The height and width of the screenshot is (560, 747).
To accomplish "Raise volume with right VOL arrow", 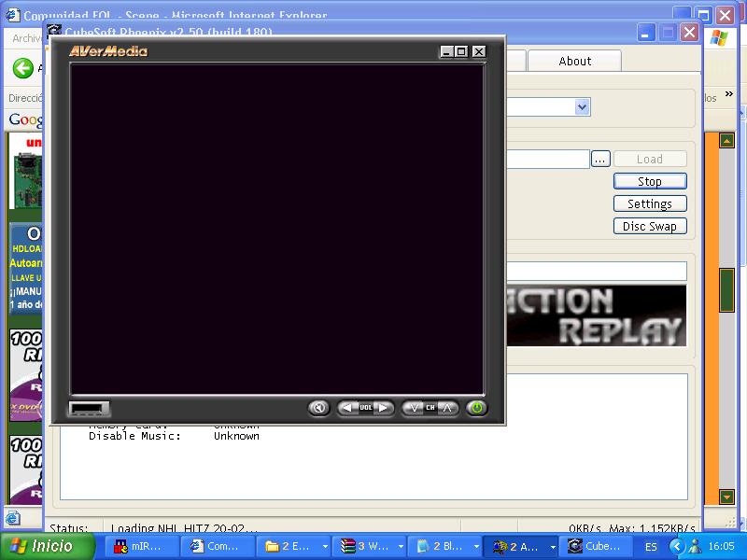I will (x=384, y=408).
